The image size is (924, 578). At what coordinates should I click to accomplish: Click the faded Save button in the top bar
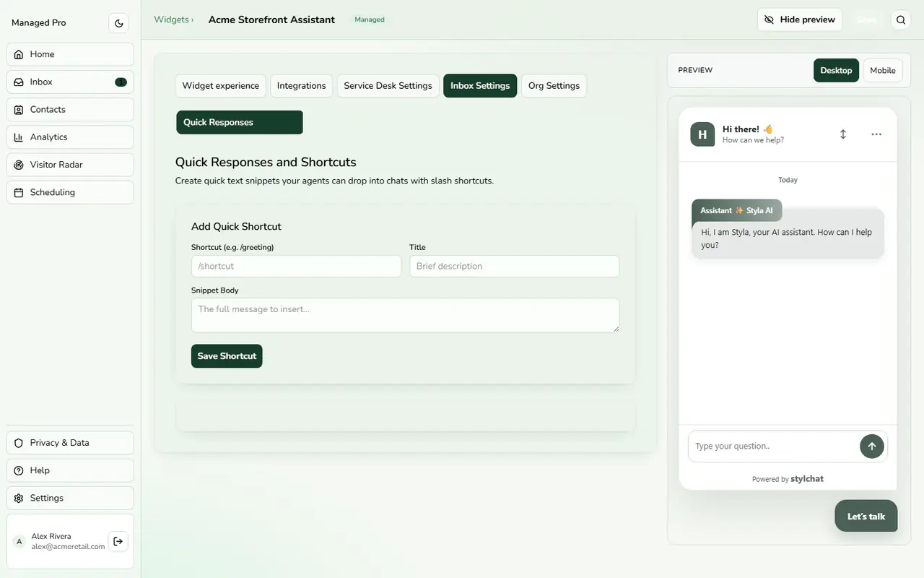click(866, 20)
